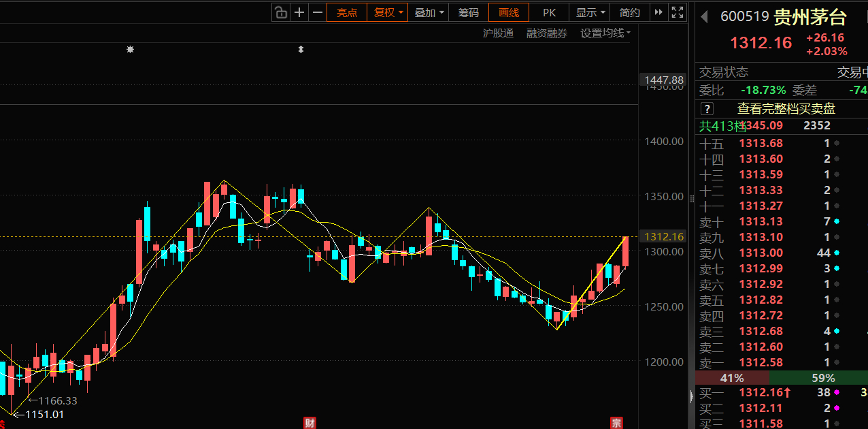
Task: Toggle the PK comparison button
Action: point(550,12)
